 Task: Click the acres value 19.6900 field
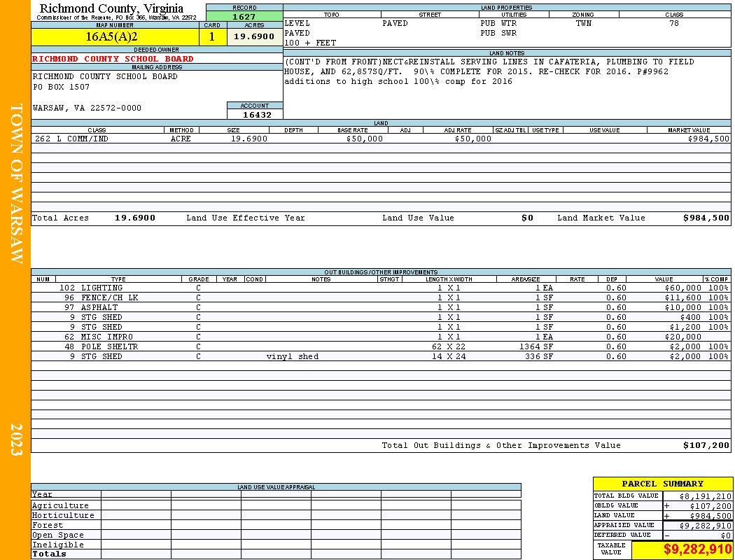tap(255, 37)
